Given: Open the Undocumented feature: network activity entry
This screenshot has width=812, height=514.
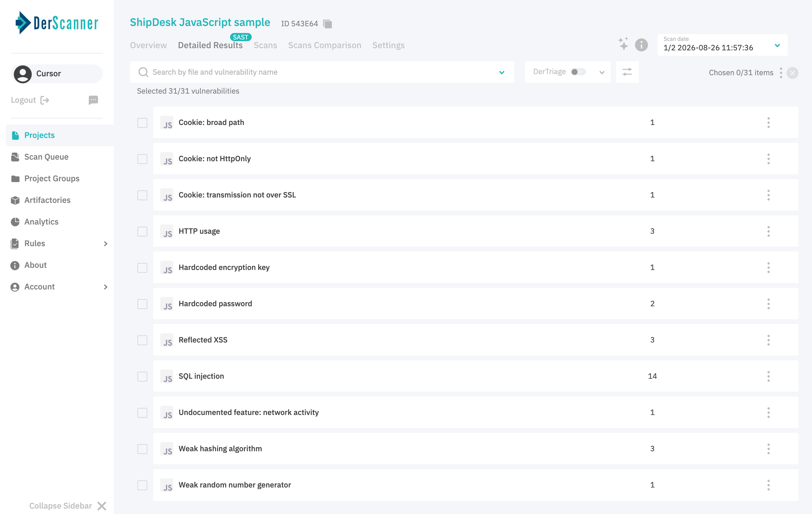Looking at the screenshot, I should click(476, 413).
